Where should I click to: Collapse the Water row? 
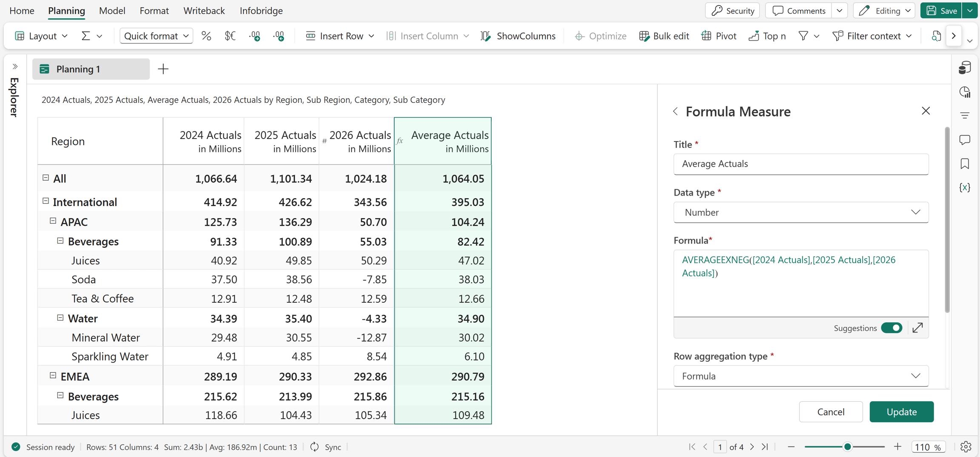(60, 318)
